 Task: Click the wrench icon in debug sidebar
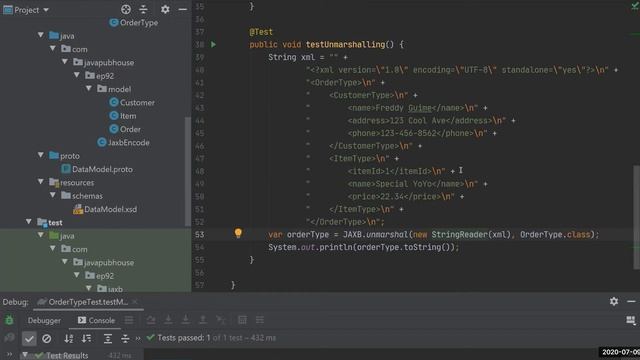(9, 338)
